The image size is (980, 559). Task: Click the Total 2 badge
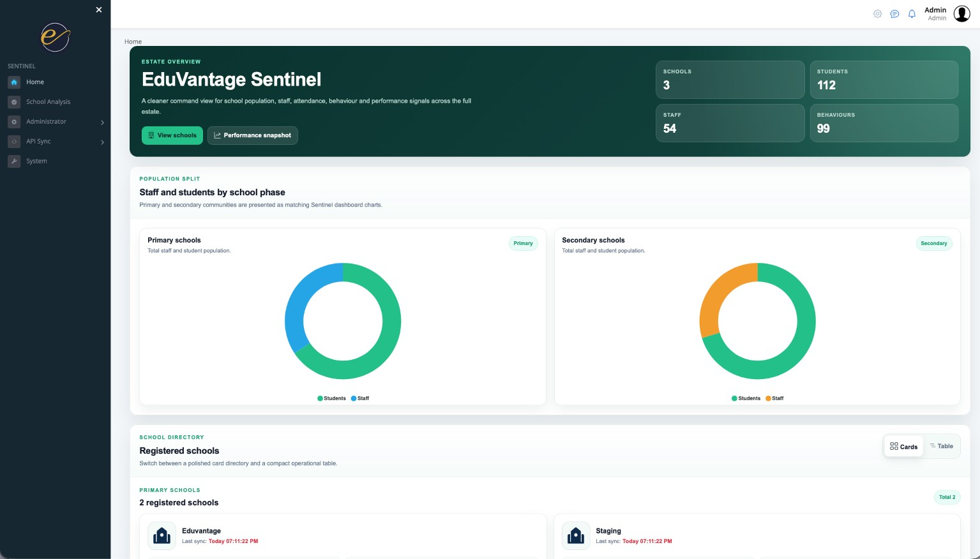pos(947,497)
